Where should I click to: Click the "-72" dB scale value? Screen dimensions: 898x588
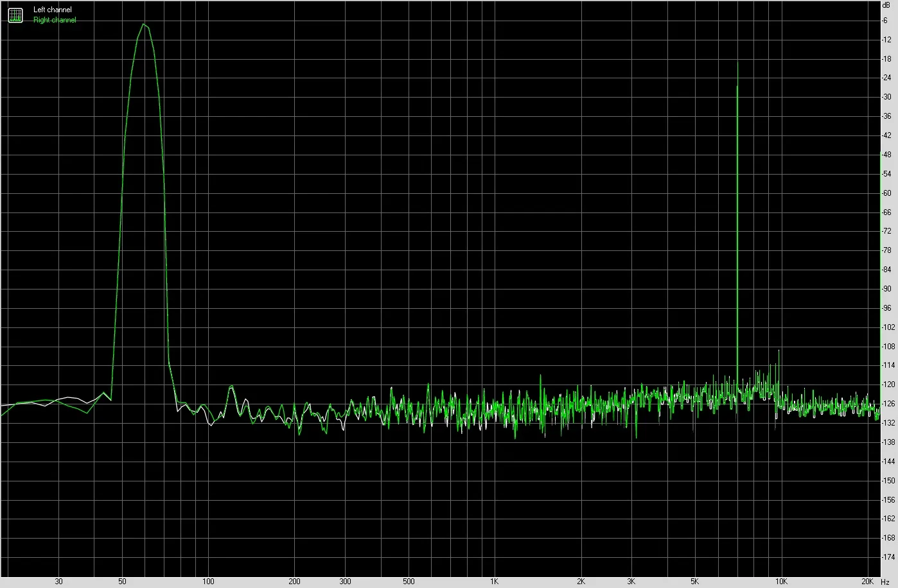[x=886, y=231]
